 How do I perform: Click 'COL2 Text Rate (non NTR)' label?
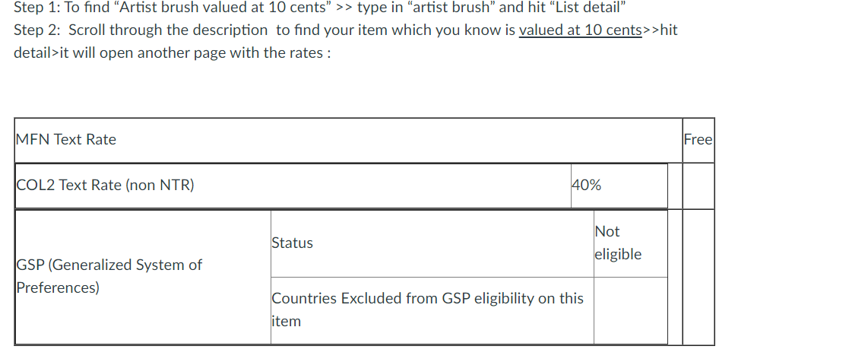[x=105, y=185]
